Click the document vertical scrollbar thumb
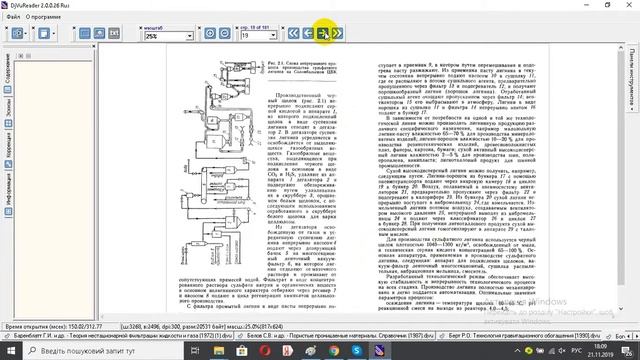 coord(621,168)
